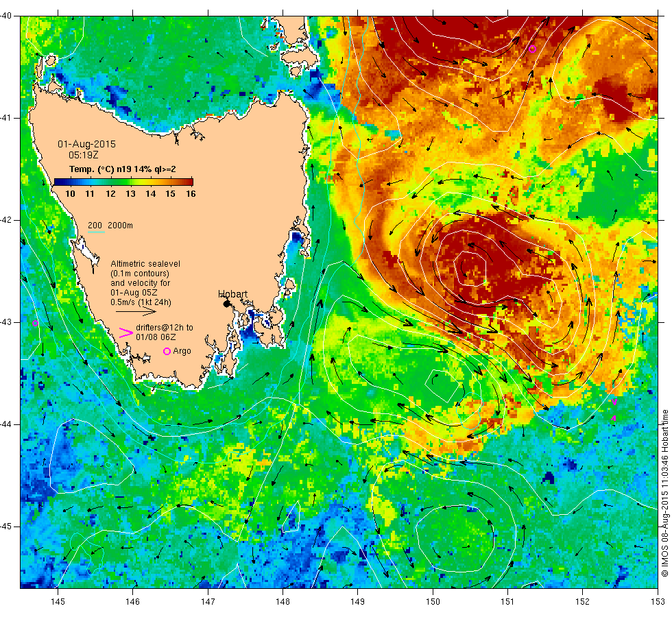The width and height of the screenshot is (672, 617).
Task: Click the temperature color scale bar
Action: point(123,182)
